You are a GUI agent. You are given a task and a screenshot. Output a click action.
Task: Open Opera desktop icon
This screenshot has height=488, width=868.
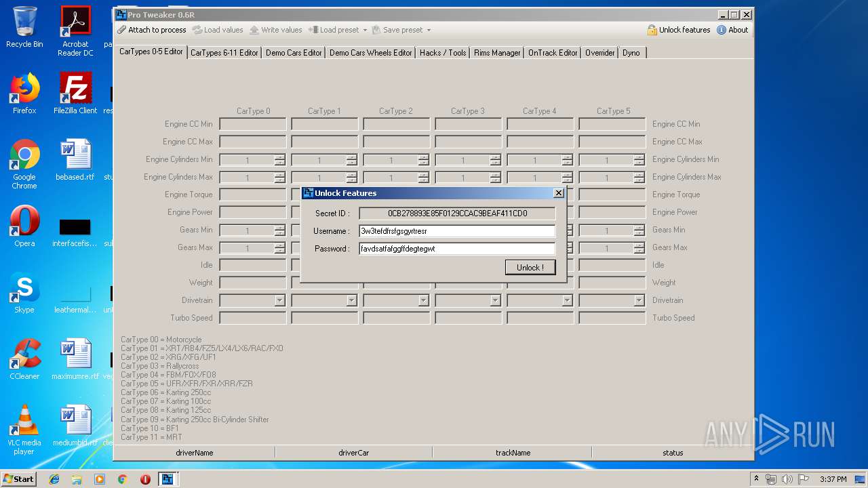click(24, 226)
